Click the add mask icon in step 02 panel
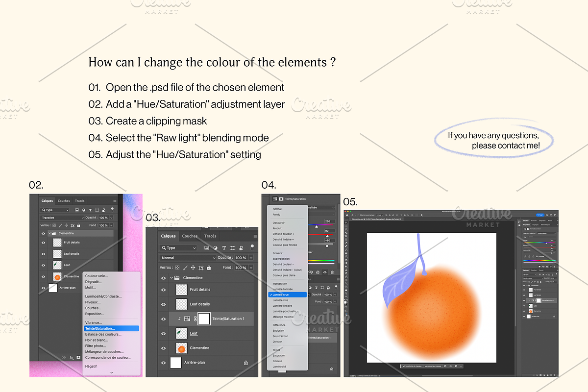 [x=78, y=358]
